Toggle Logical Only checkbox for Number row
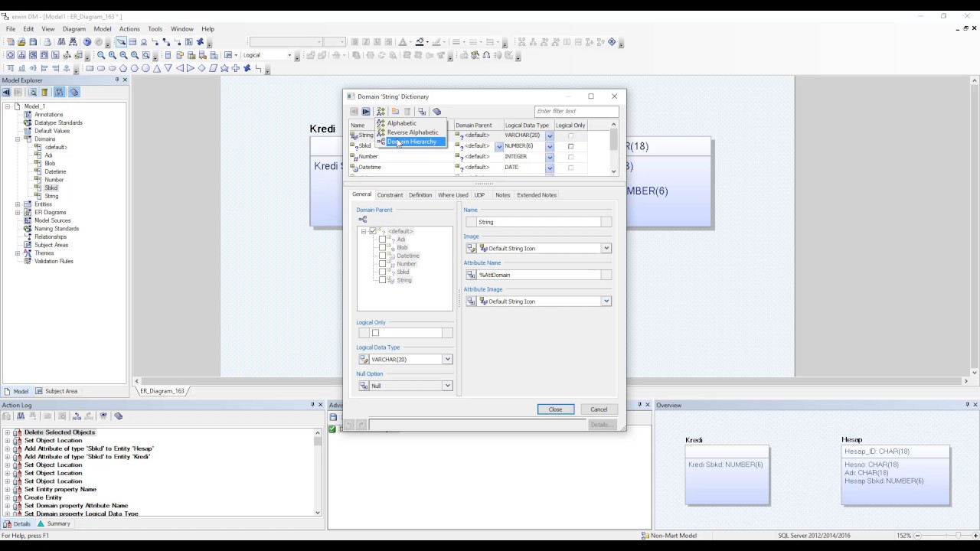 coord(570,157)
